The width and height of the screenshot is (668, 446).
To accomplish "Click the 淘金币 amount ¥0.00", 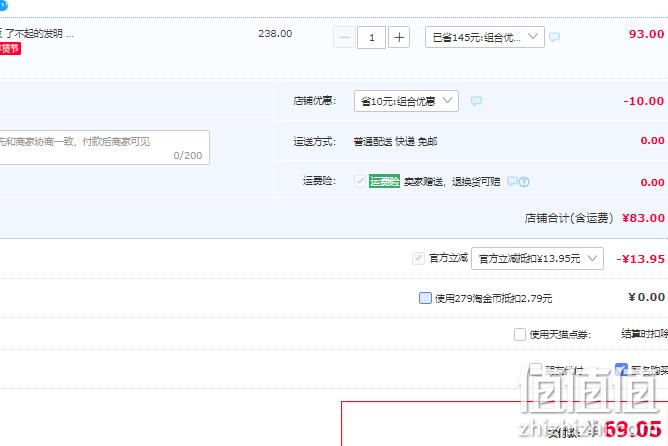I will (x=646, y=297).
